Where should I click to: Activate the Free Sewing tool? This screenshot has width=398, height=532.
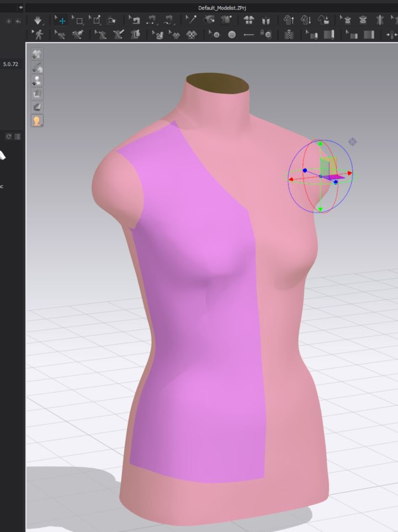coord(168,20)
